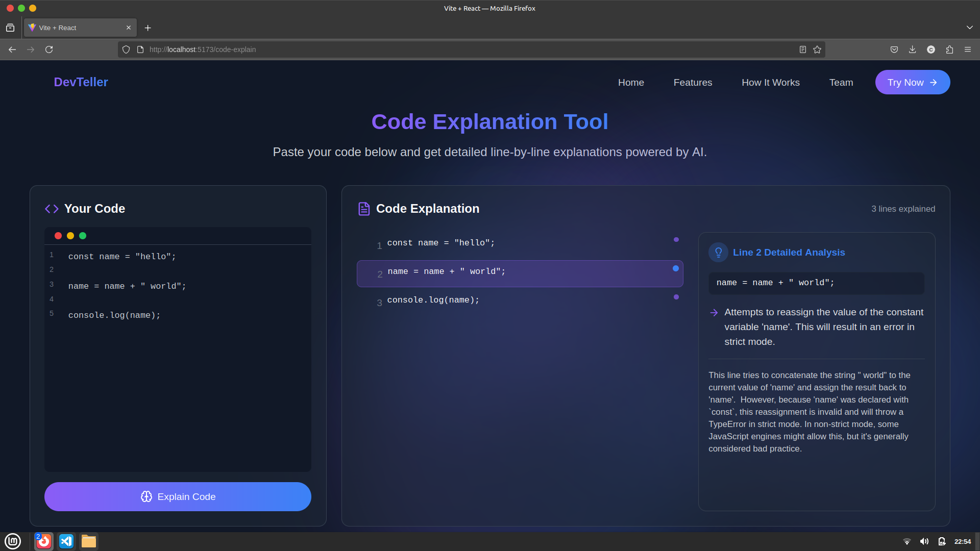
Task: Expand the list all tabs chevron
Action: click(x=969, y=28)
